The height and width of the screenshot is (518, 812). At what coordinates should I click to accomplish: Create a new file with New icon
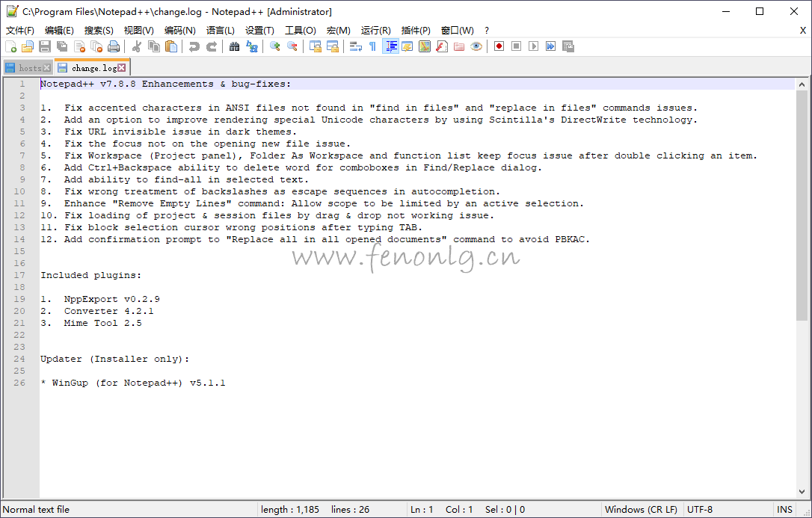click(x=10, y=46)
